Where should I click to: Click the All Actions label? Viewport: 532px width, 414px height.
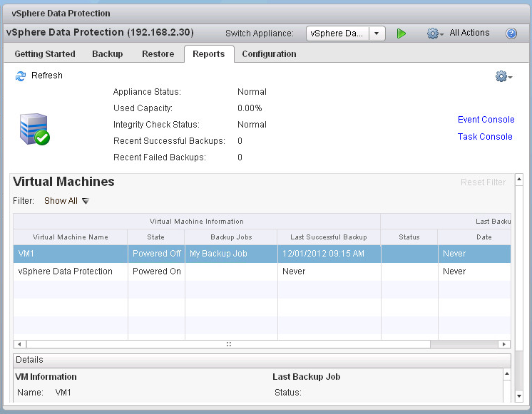pos(469,33)
